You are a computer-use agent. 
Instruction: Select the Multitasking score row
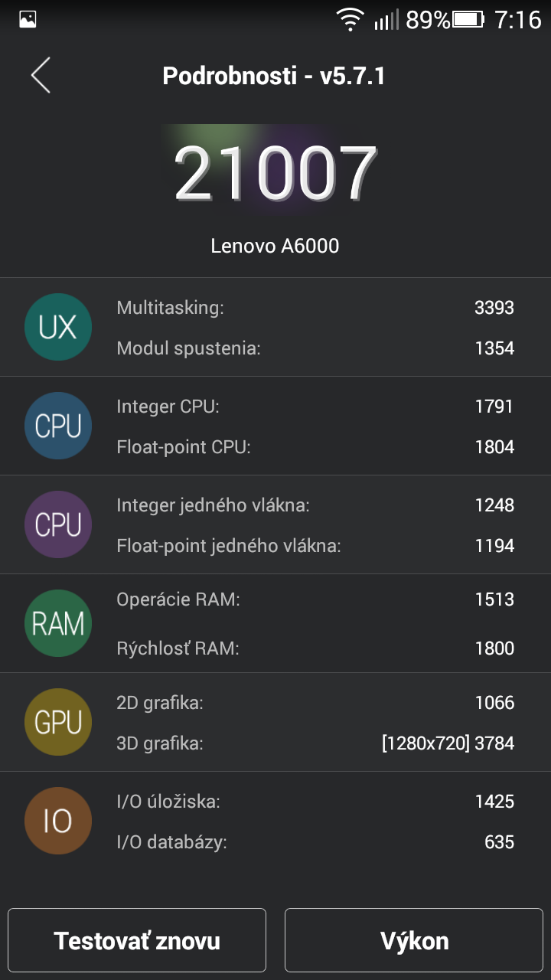coord(315,308)
